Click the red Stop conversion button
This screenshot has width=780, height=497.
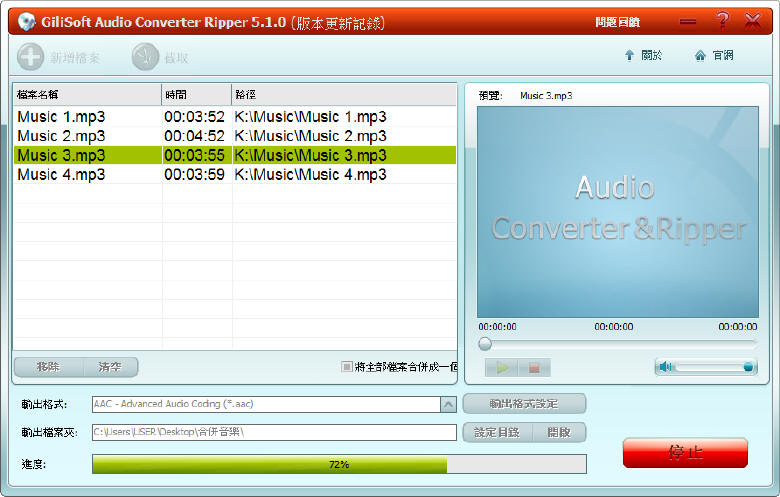click(x=685, y=452)
